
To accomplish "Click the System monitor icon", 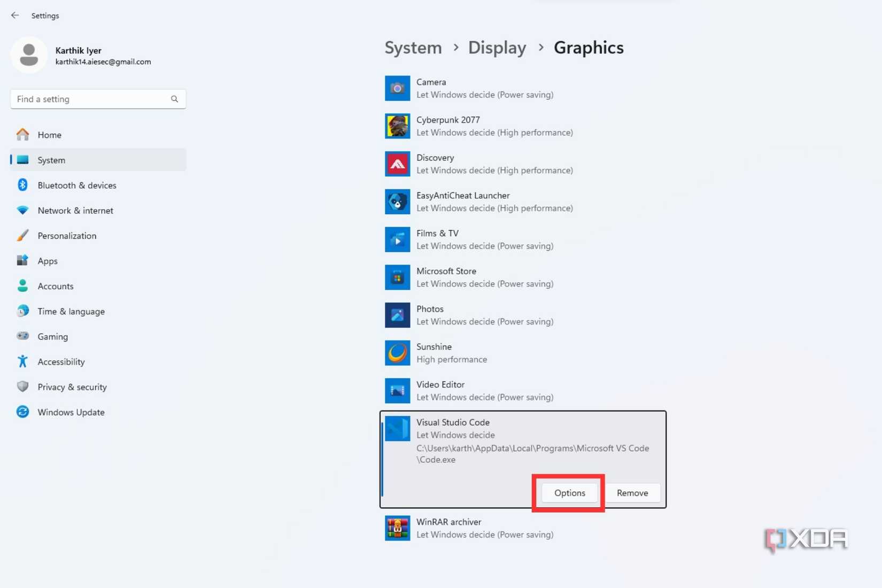I will click(x=22, y=160).
